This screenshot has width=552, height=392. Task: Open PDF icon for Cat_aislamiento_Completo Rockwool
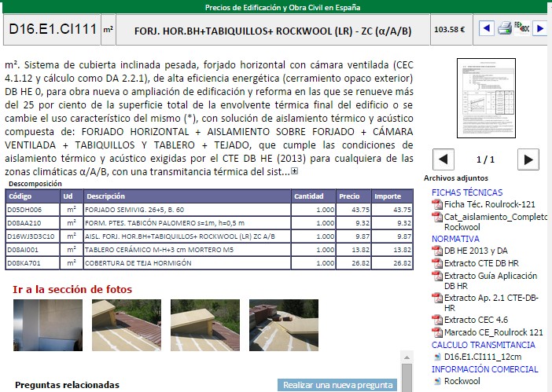[x=437, y=217]
